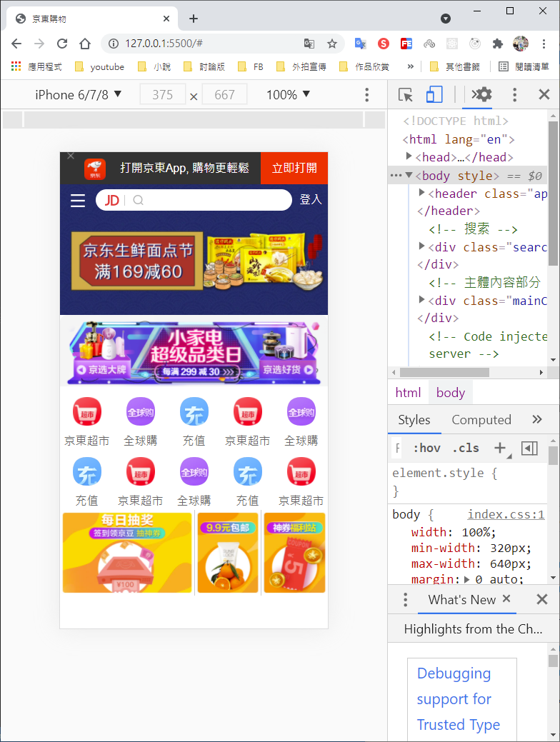Open the red S extension
The image size is (560, 742).
coord(384,44)
